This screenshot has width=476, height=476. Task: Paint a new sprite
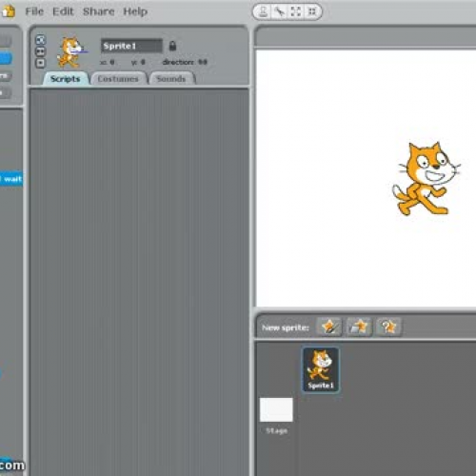pyautogui.click(x=329, y=327)
